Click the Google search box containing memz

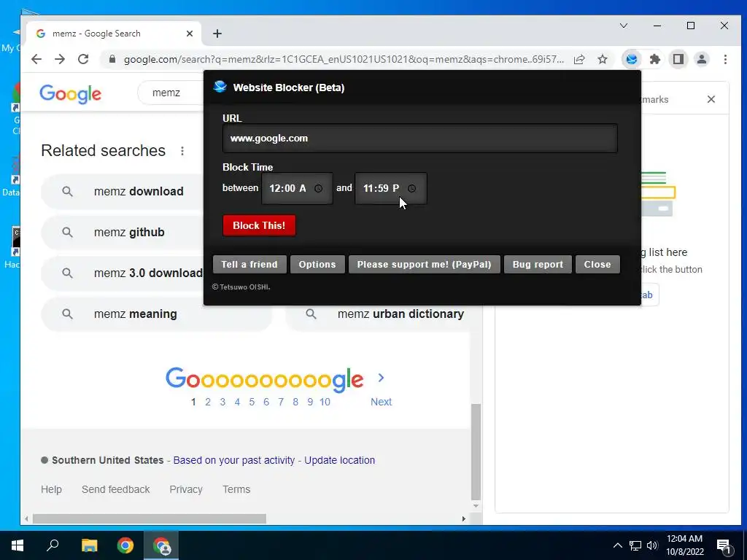click(171, 93)
